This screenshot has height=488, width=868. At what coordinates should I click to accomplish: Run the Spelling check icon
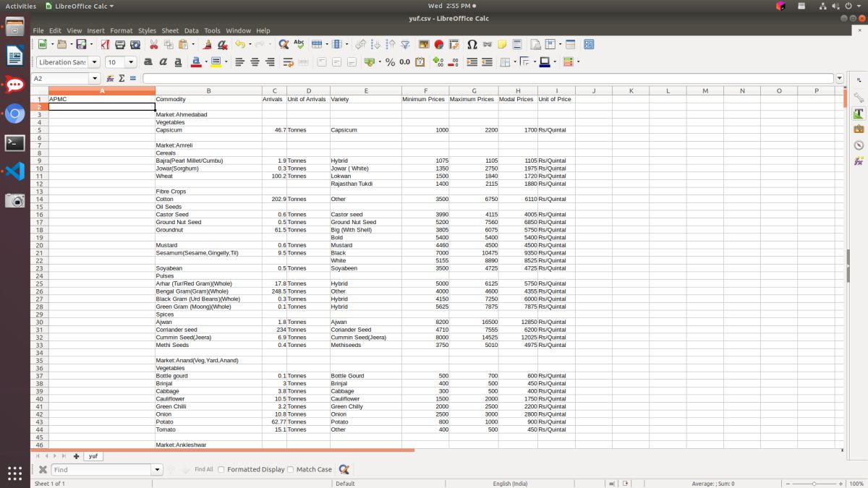tap(299, 44)
